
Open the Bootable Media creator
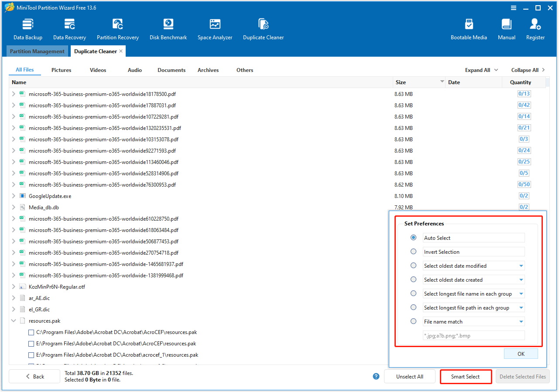(x=469, y=27)
